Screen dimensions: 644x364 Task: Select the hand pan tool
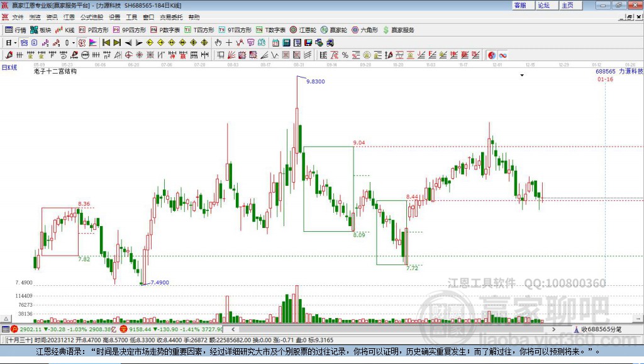pyautogui.click(x=218, y=43)
